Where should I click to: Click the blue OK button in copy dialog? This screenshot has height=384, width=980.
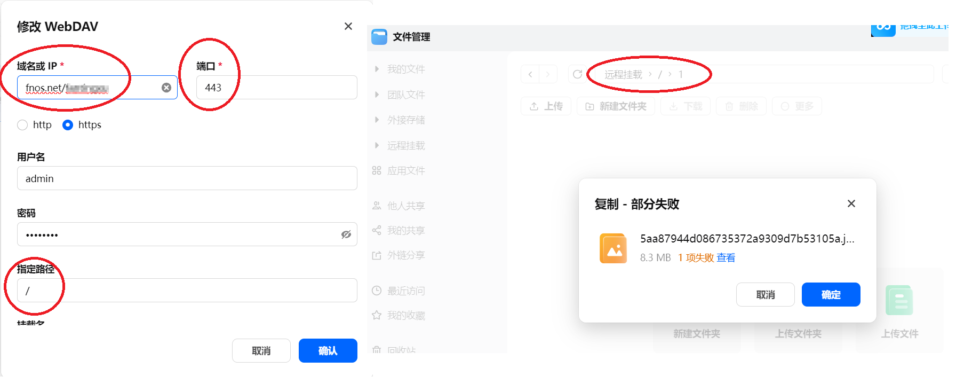point(831,295)
